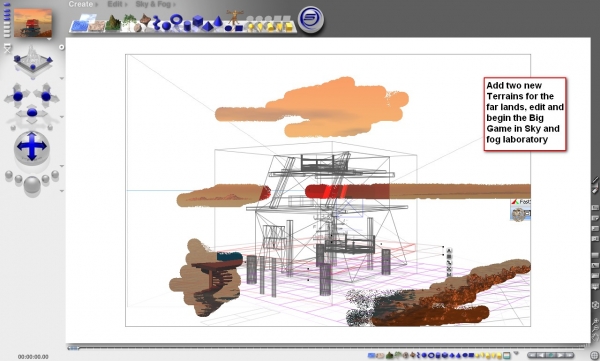Add a cone primitive
This screenshot has height=361, width=600.
(x=218, y=21)
